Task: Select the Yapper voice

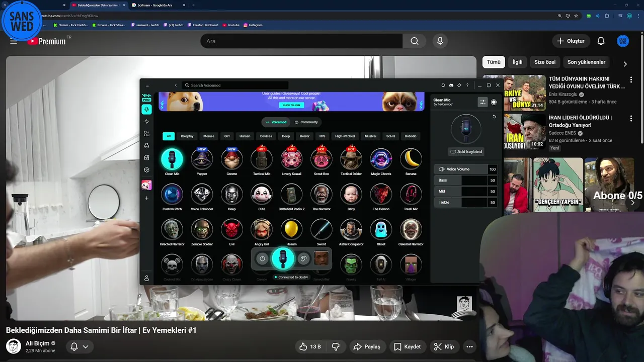Action: 202,159
